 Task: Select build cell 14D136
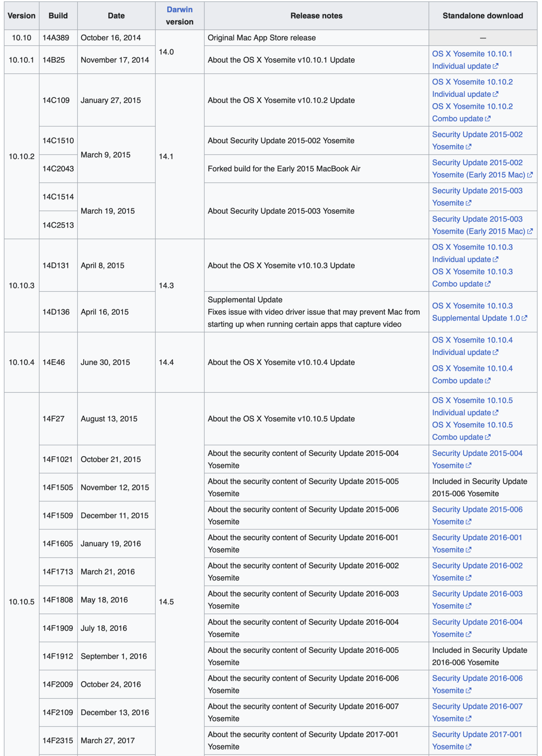point(58,312)
